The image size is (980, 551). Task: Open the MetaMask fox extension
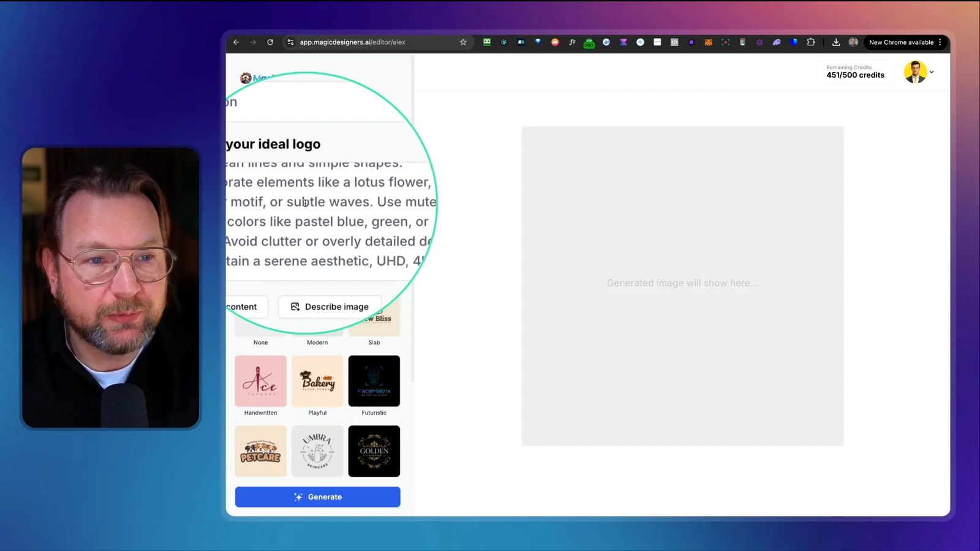[x=708, y=42]
